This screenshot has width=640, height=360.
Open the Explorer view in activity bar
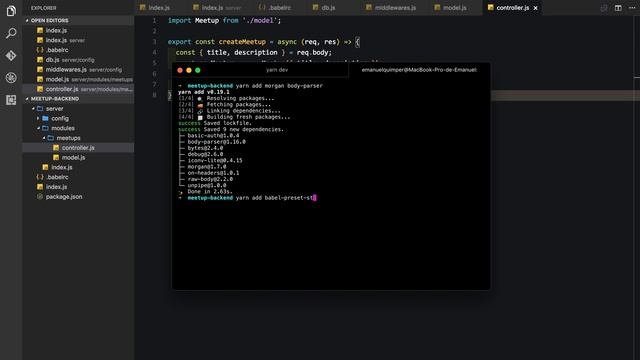click(x=11, y=11)
